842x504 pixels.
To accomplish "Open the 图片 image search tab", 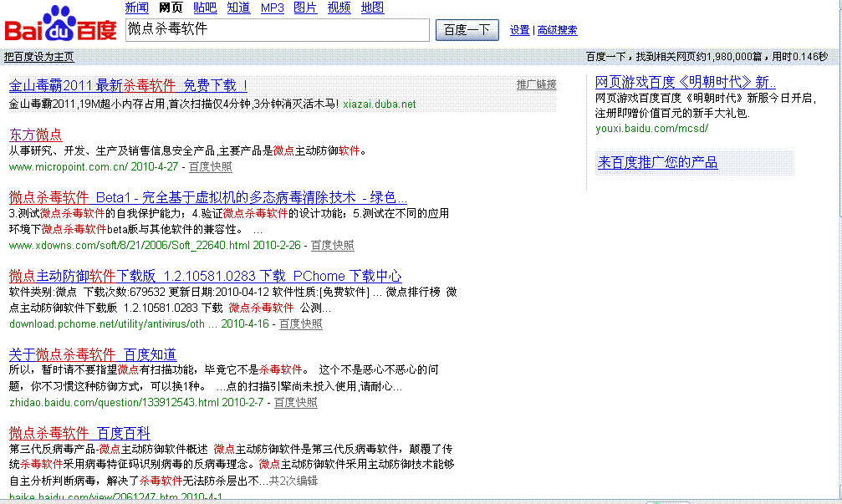I will (x=305, y=8).
